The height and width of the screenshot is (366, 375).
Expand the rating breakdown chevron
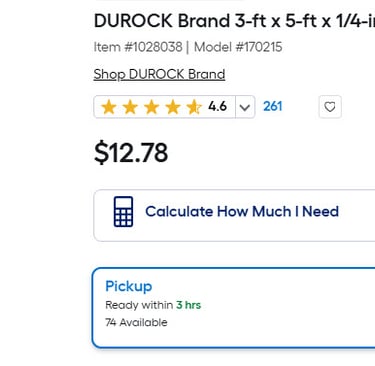pos(245,107)
